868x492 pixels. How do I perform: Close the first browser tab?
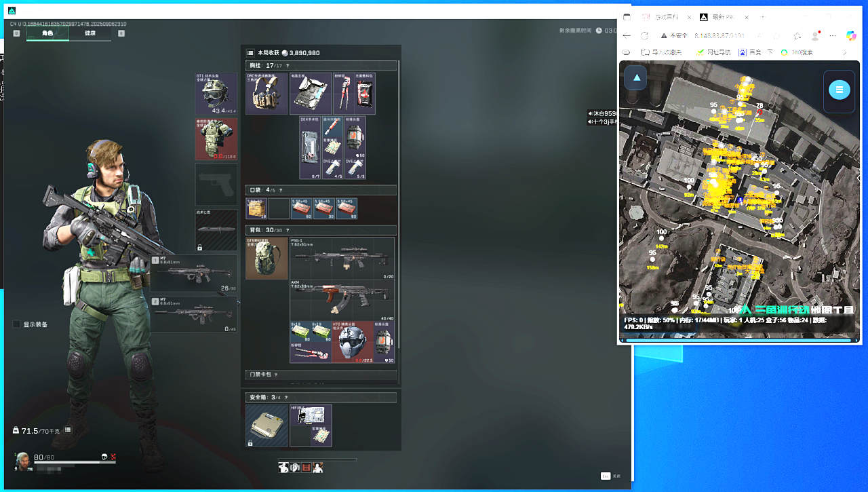tap(689, 17)
